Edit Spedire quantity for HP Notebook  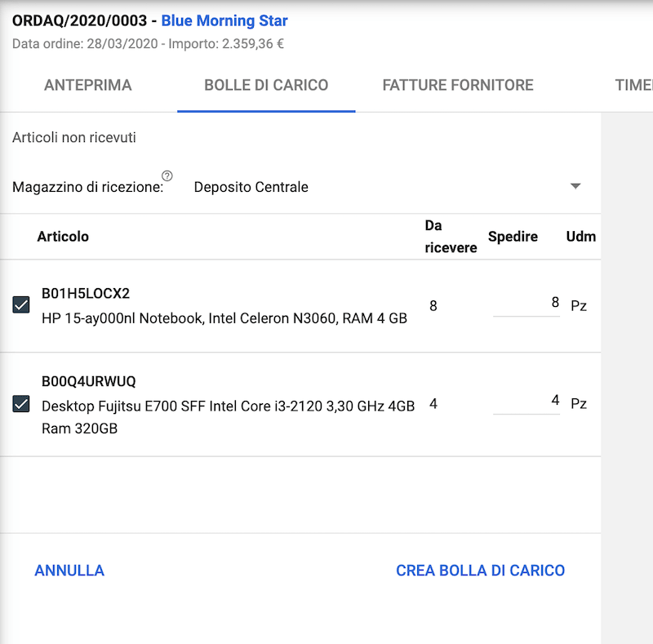tap(527, 304)
